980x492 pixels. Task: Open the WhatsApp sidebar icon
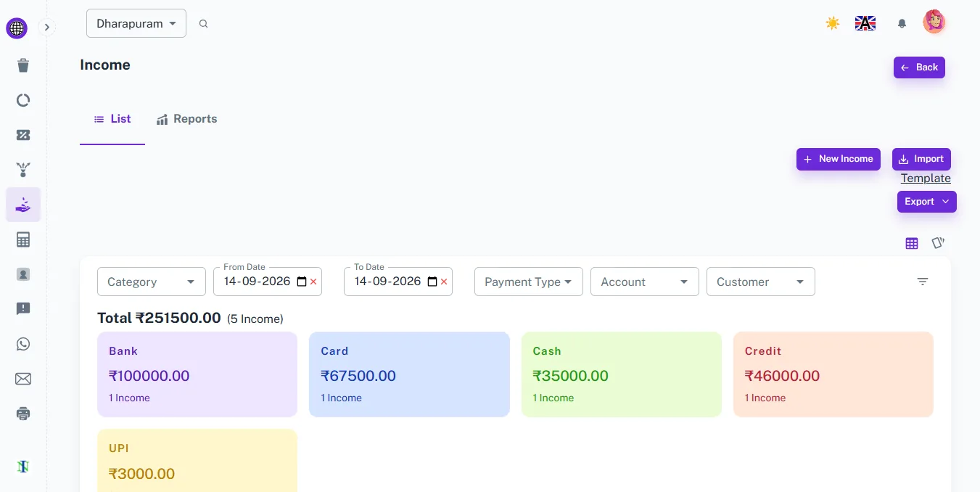click(23, 344)
